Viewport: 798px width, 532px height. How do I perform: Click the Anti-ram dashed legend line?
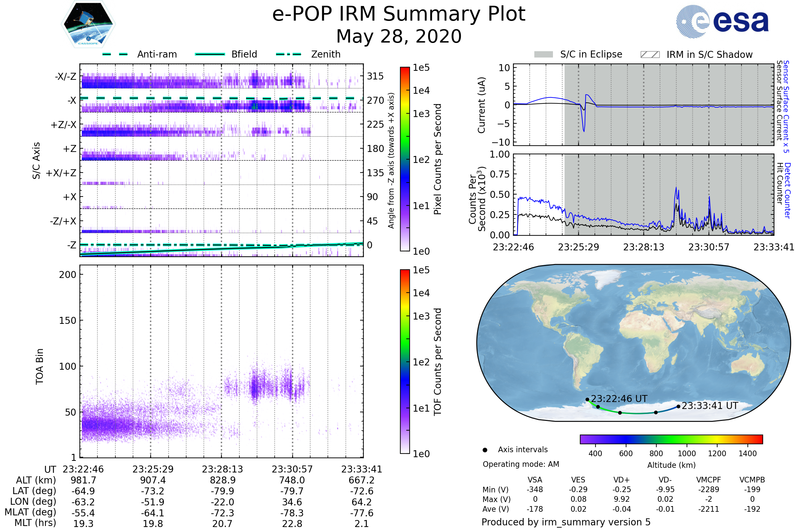pyautogui.click(x=115, y=54)
